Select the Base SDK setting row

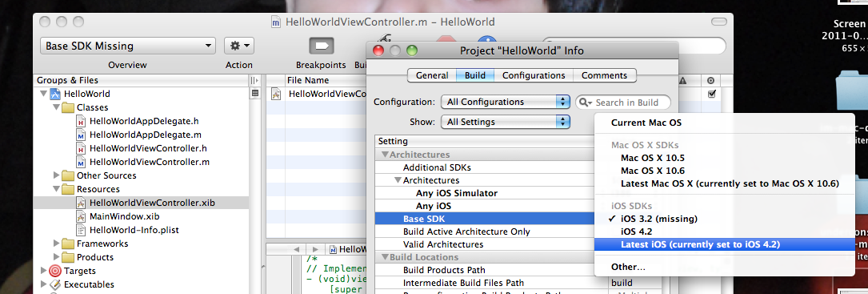(485, 219)
